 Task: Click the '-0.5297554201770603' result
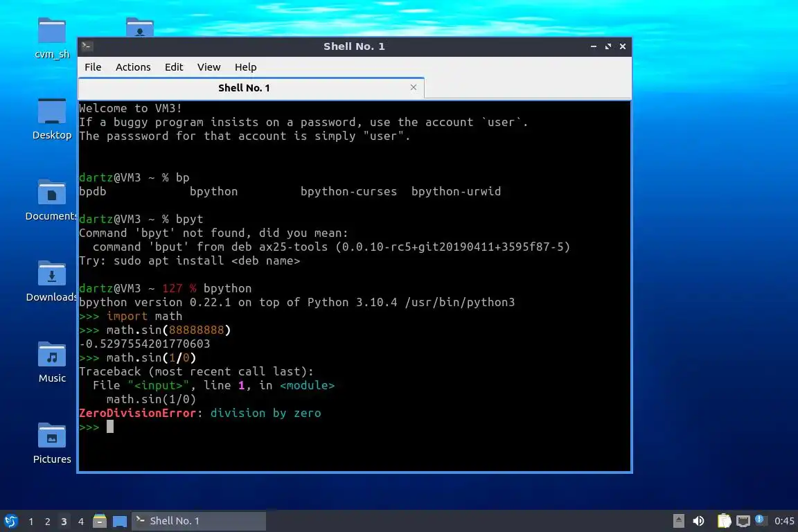145,344
